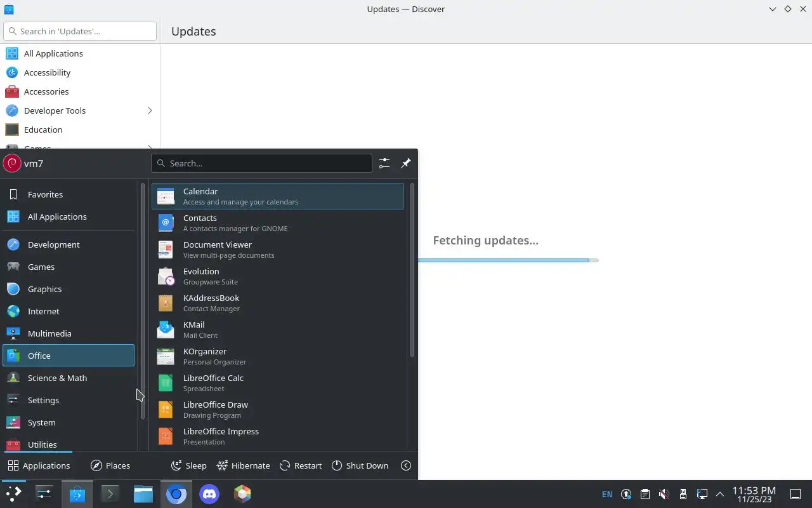Open Konsole terminal from taskbar

(110, 494)
